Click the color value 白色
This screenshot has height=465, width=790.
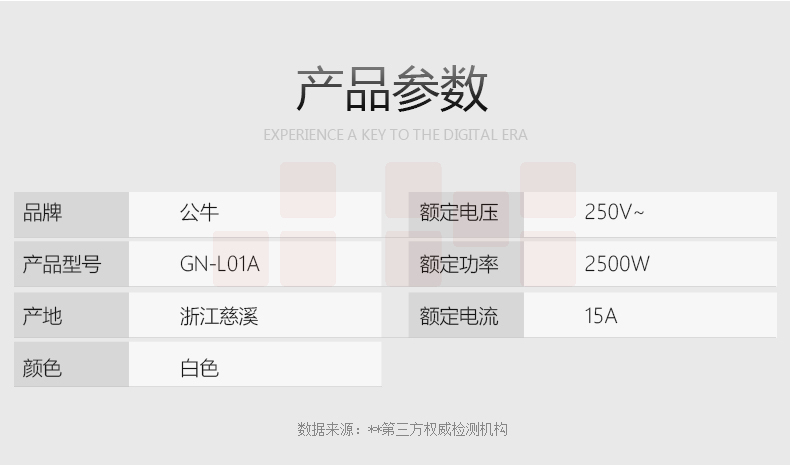click(199, 368)
